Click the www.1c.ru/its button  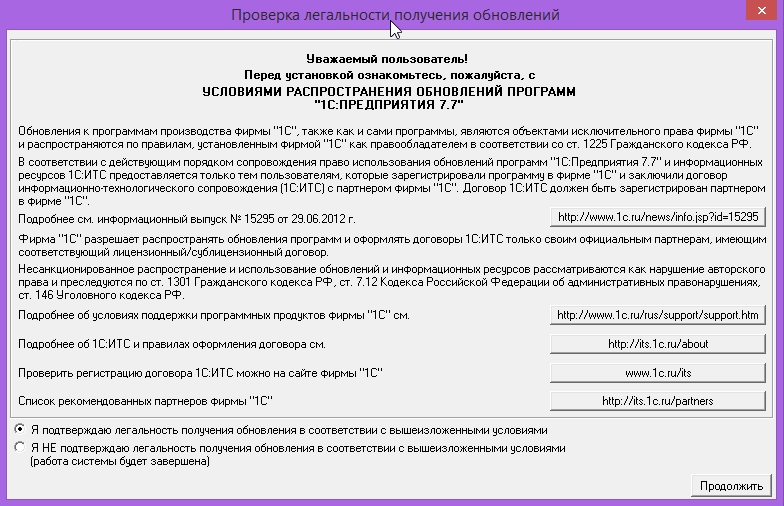[658, 373]
